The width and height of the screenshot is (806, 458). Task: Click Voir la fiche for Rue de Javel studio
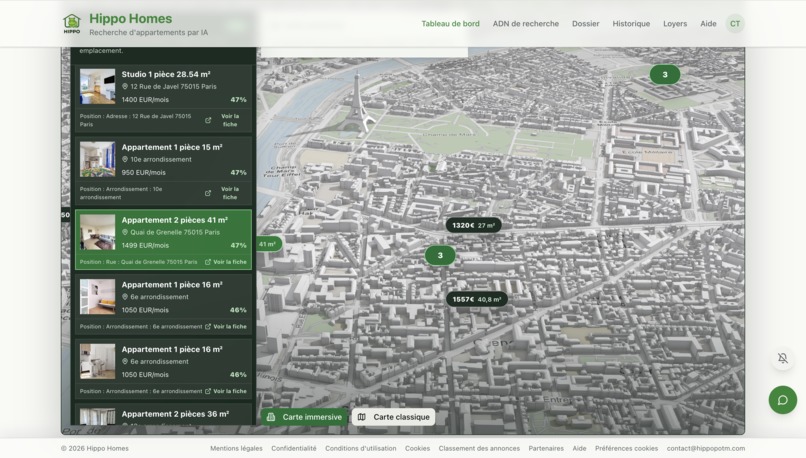[x=230, y=120]
